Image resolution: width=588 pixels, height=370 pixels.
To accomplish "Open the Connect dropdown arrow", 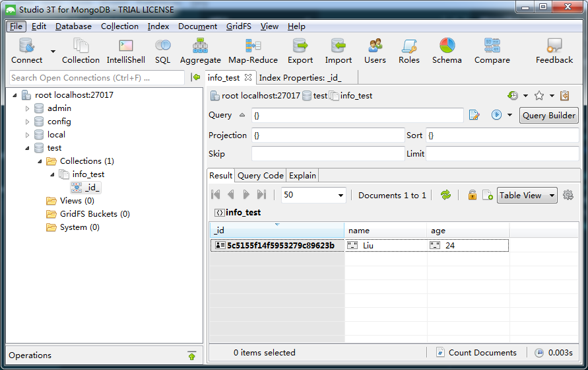I will (53, 52).
